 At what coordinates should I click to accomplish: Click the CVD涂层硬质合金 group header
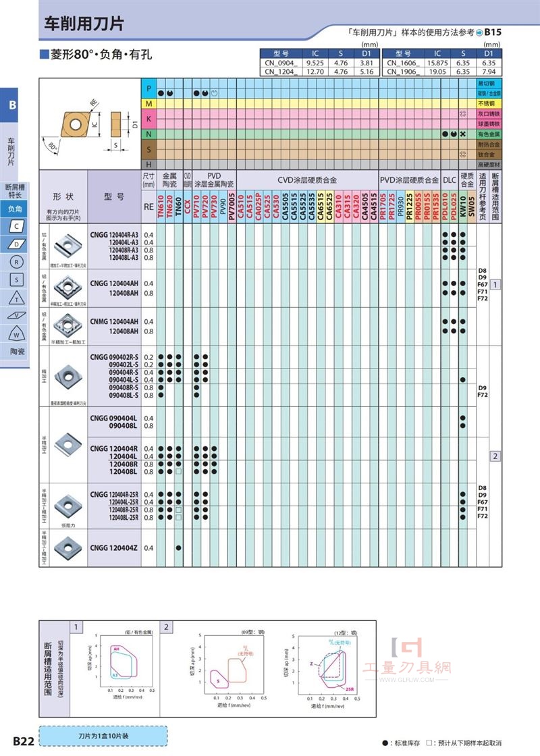point(307,180)
